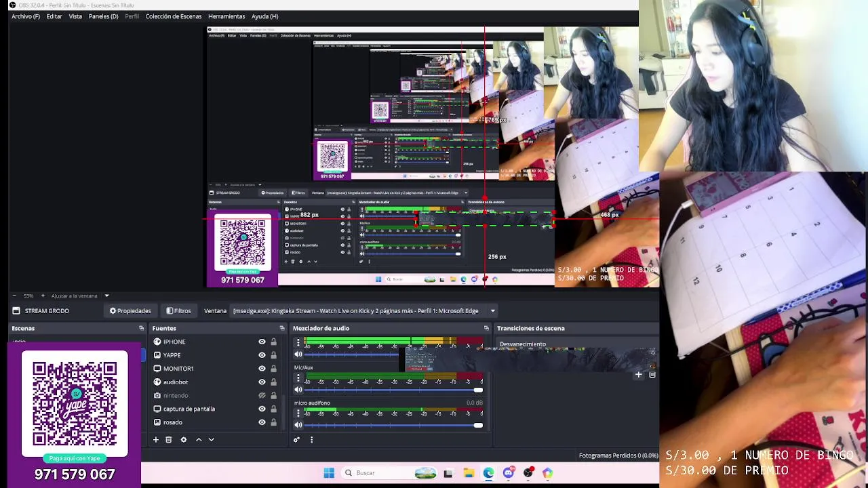Open Microsoft Edge from the taskbar

point(488,473)
